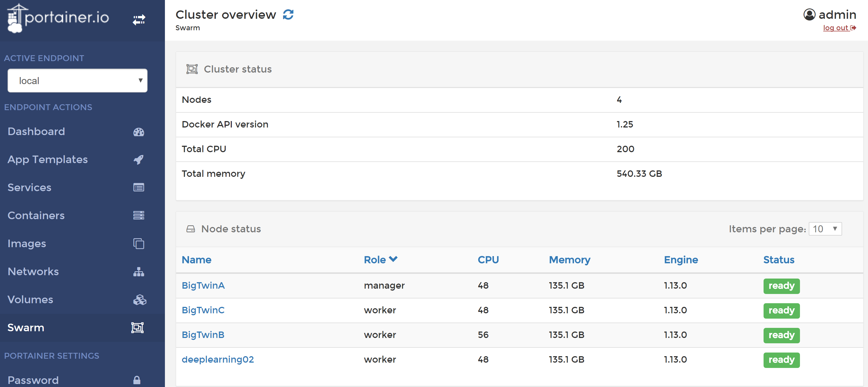Open the active endpoint dropdown
This screenshot has height=387, width=868.
pyautogui.click(x=77, y=81)
